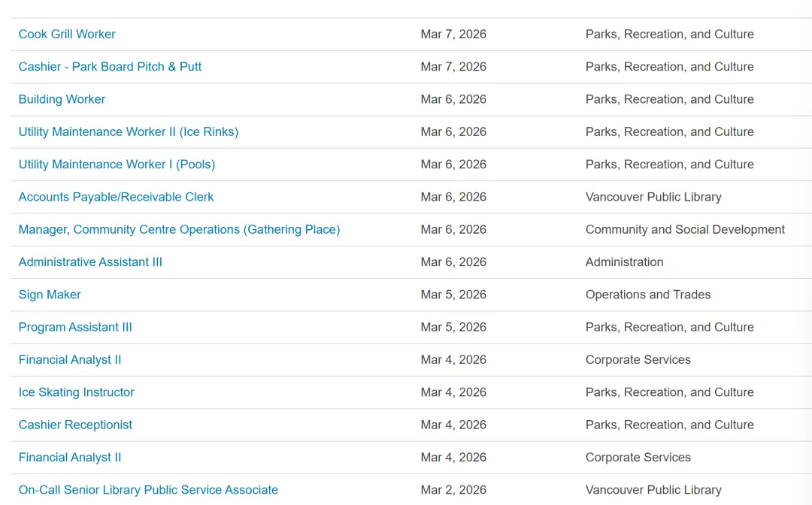Viewport: 812px width, 505px height.
Task: Select the Cashier Receptionist job link
Action: (75, 425)
